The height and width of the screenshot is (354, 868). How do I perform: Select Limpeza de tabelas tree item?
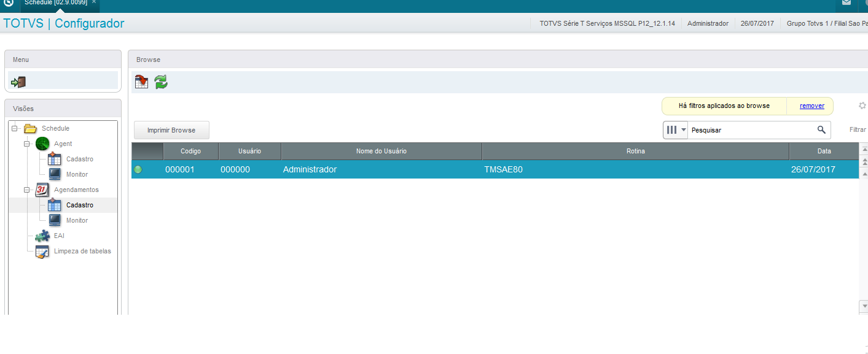[x=82, y=251]
